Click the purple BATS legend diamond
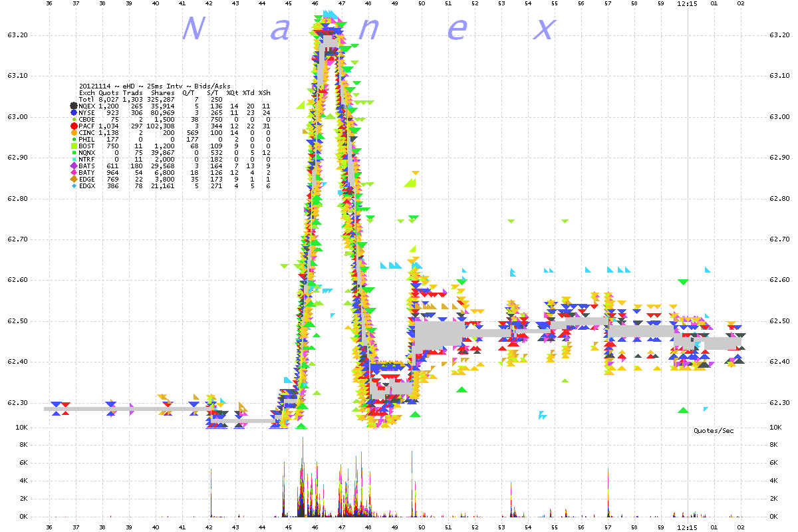 [x=74, y=166]
